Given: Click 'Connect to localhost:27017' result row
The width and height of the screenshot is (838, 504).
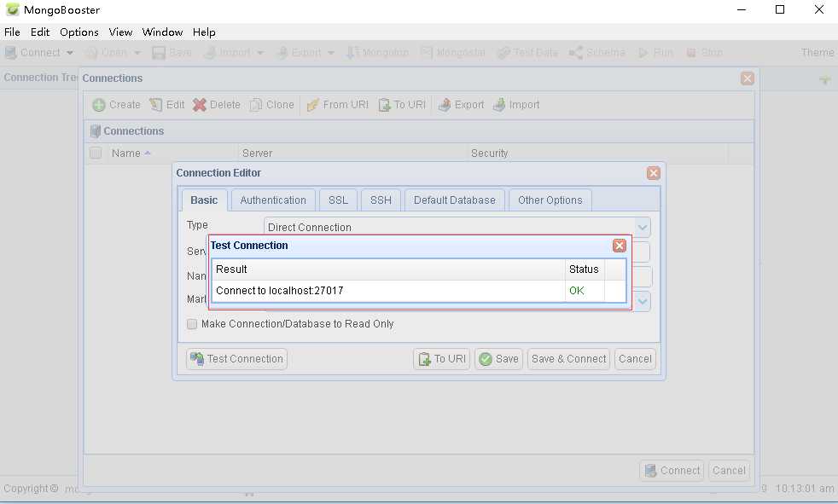Looking at the screenshot, I should (388, 291).
